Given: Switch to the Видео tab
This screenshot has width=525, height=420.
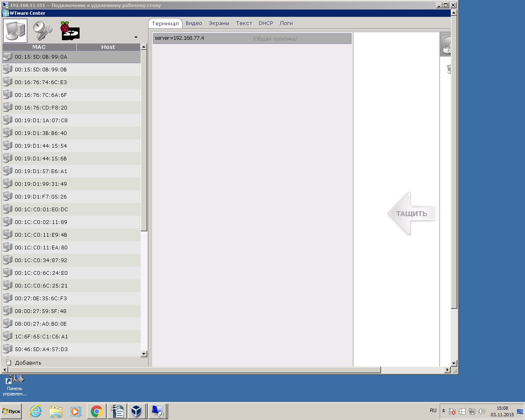Looking at the screenshot, I should pos(194,23).
